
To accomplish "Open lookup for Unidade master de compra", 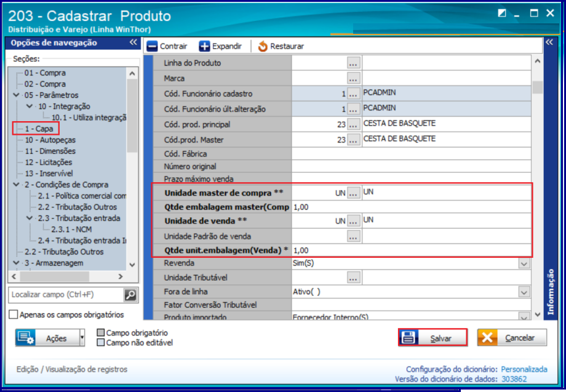I will point(353,193).
